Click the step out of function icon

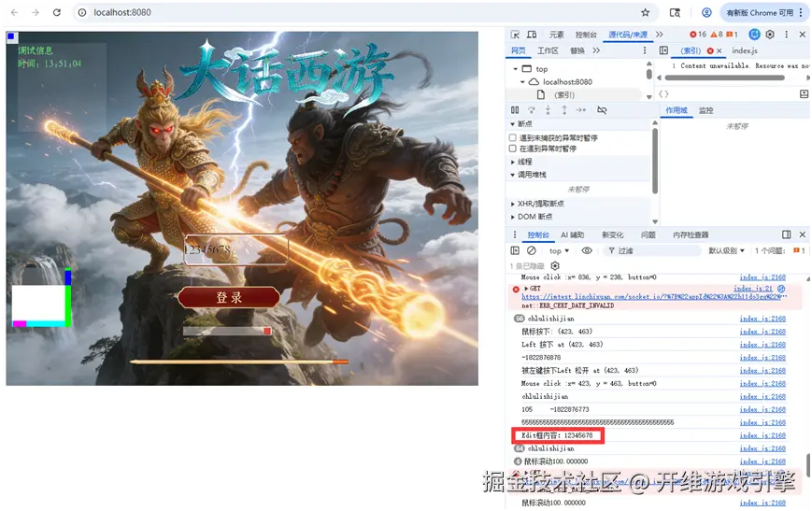[x=564, y=109]
